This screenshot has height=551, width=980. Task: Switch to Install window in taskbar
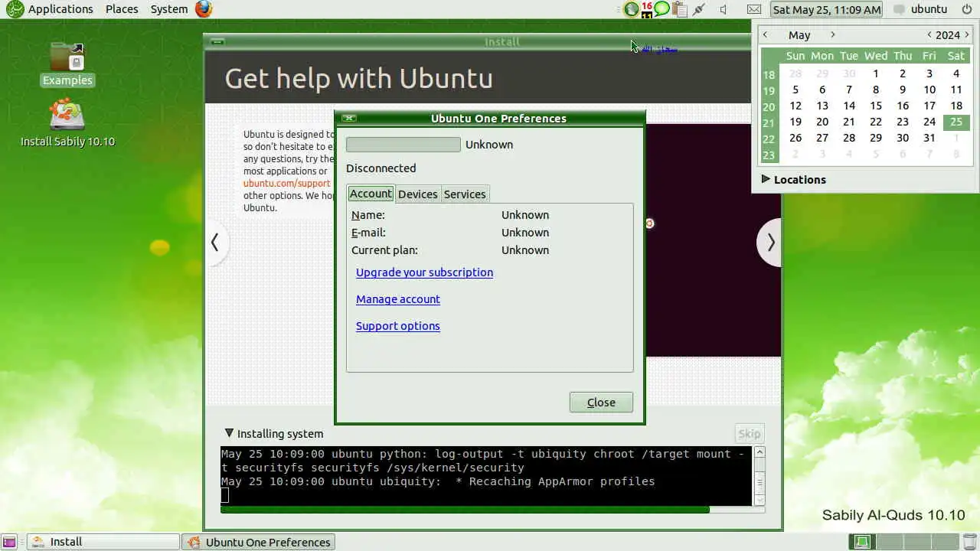[103, 542]
